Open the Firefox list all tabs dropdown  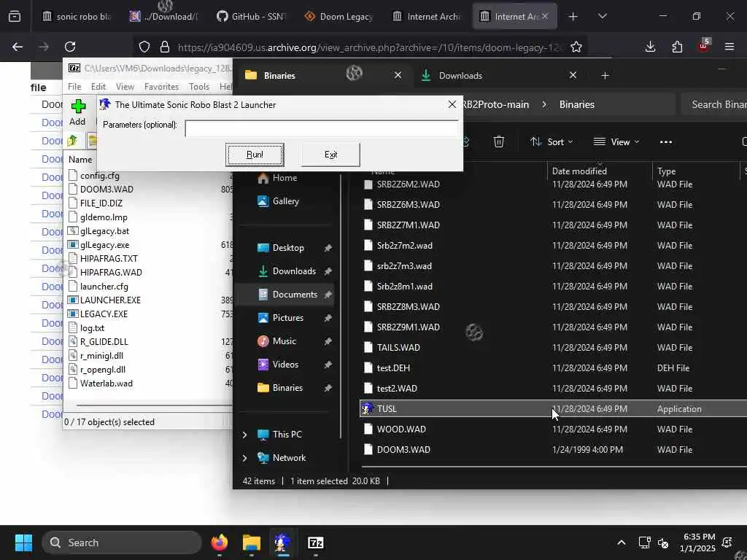point(602,16)
